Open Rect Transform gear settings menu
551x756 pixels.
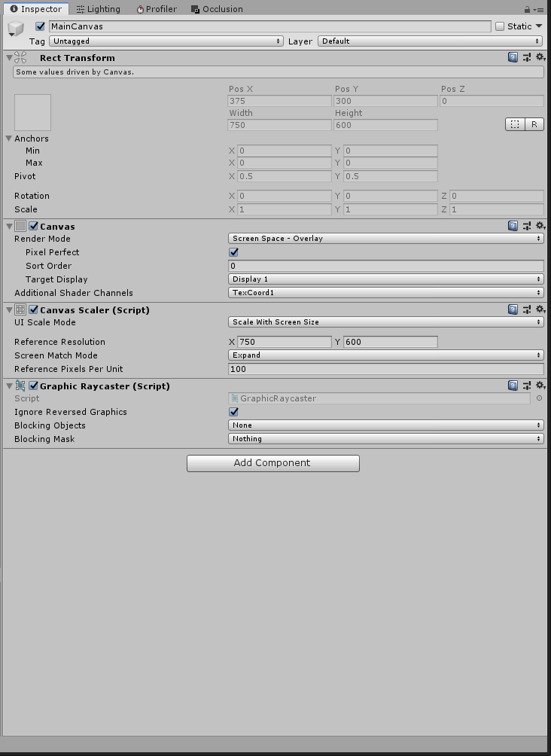click(x=540, y=57)
